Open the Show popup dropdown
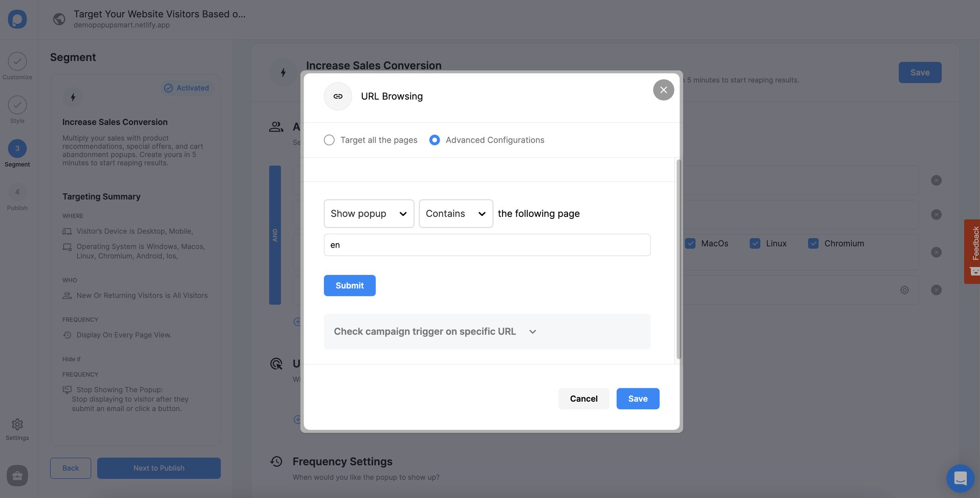 click(x=368, y=214)
